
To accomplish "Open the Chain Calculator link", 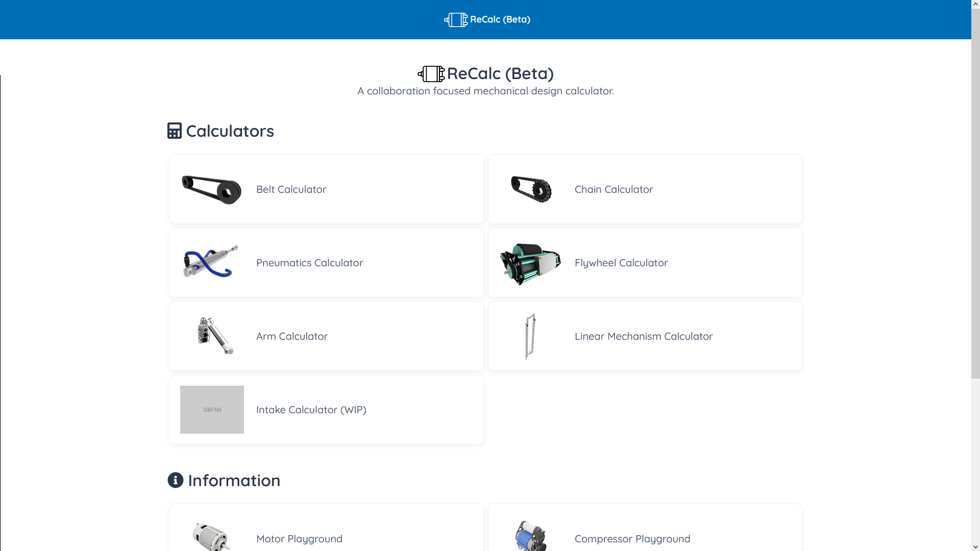I will [614, 189].
